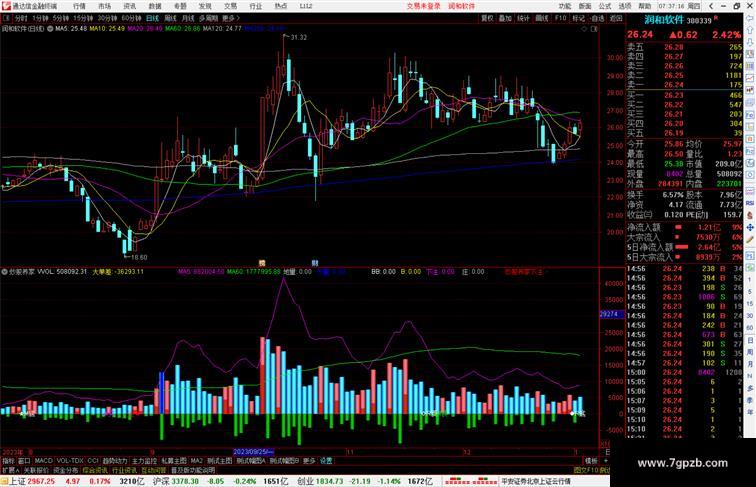Screen dimensions: 756x487
Task: Select the VOL-TDX indicator tab
Action: point(70,461)
